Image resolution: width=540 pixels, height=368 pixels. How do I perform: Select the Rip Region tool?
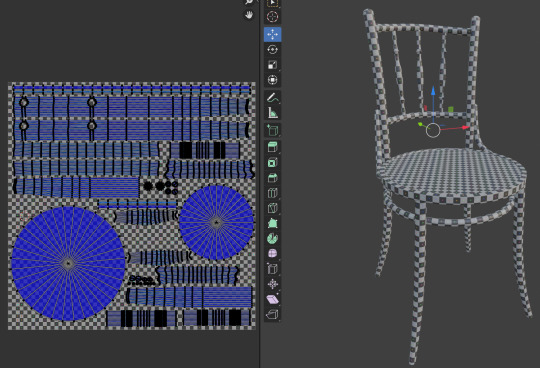click(272, 314)
